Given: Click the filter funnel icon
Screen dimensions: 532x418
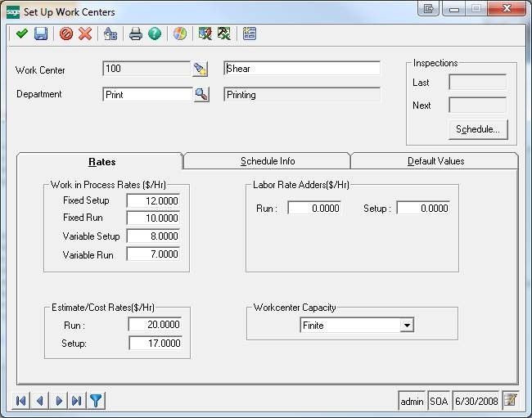Looking at the screenshot, I should pyautogui.click(x=95, y=400).
